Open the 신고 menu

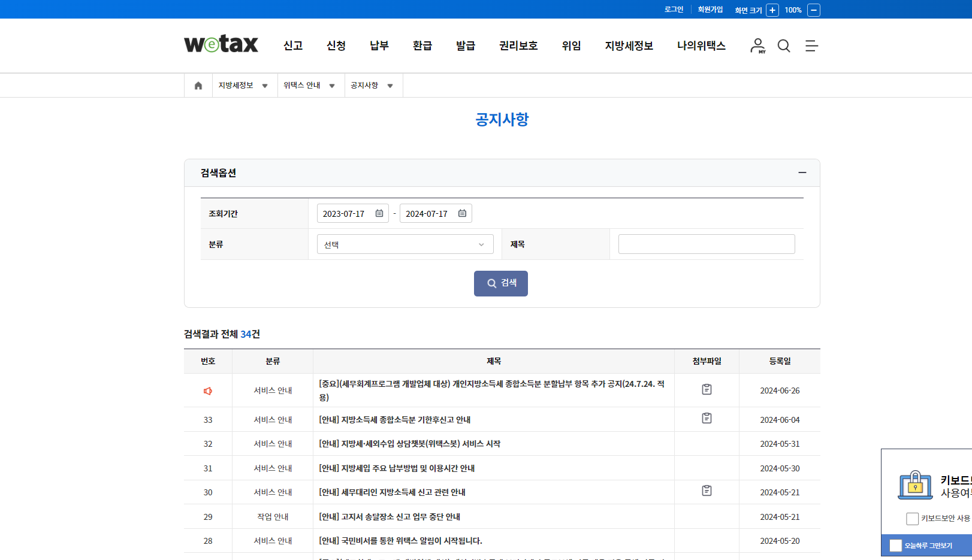(x=293, y=46)
